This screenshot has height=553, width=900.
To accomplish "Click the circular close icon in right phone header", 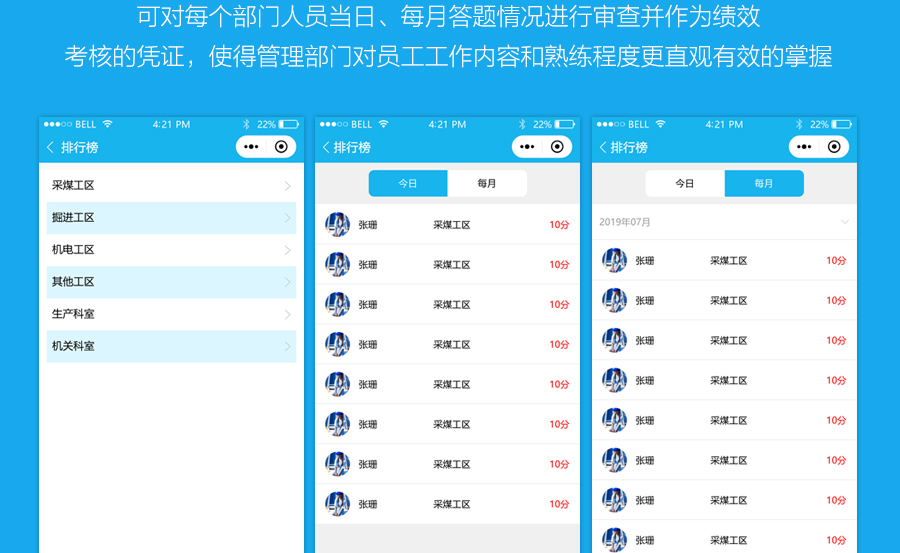I will pyautogui.click(x=834, y=147).
